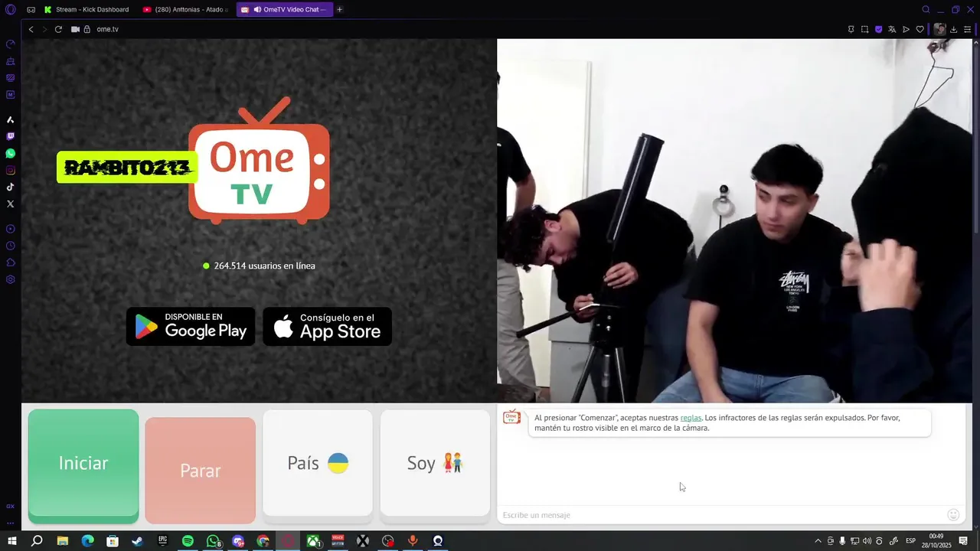
Task: Open the downloads icon in the toolbar
Action: pyautogui.click(x=954, y=29)
